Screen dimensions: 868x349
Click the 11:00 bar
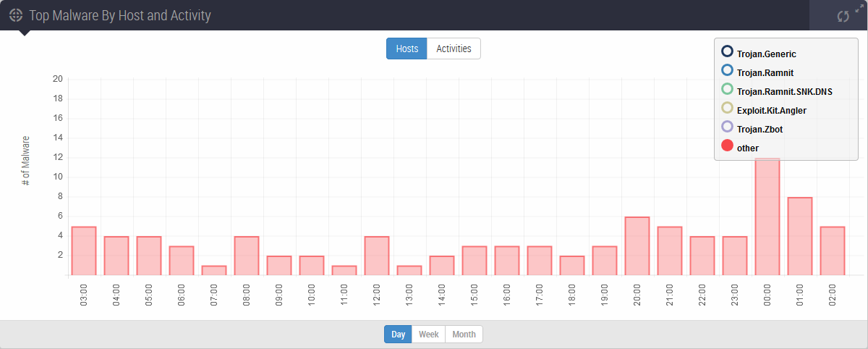[344, 271]
